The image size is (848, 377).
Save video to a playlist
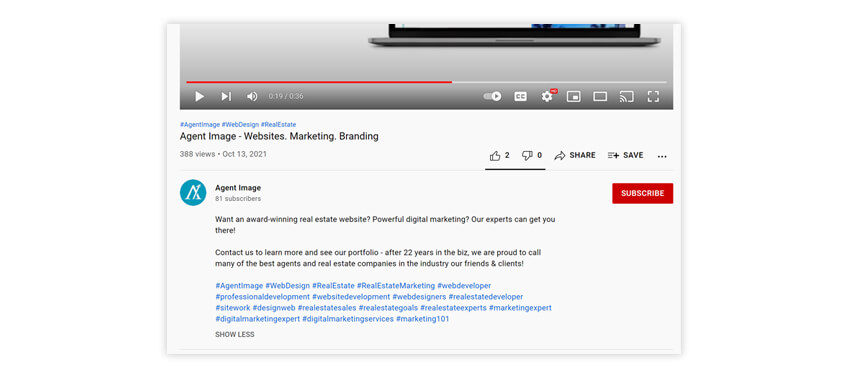tap(625, 156)
